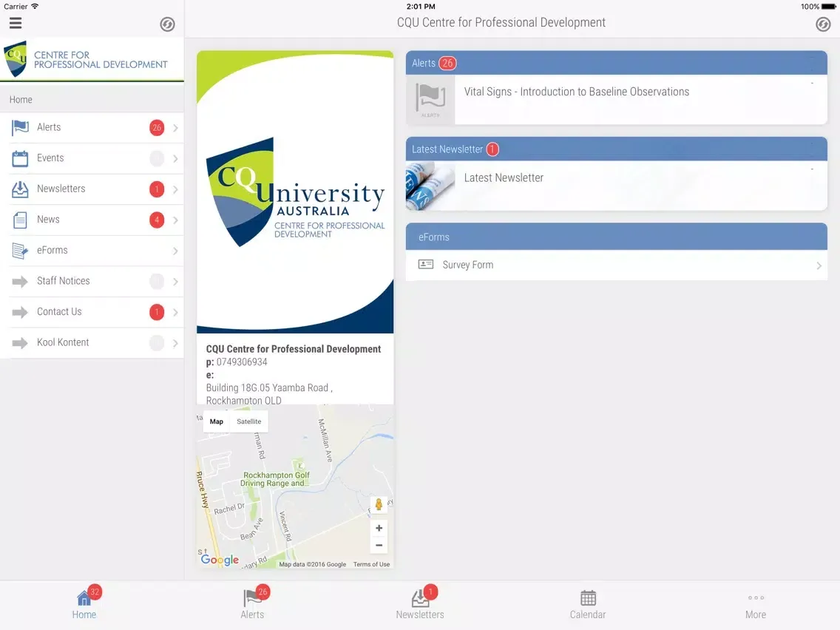Viewport: 840px width, 630px height.
Task: Open the Alerts tab in bottom bar
Action: point(252,604)
